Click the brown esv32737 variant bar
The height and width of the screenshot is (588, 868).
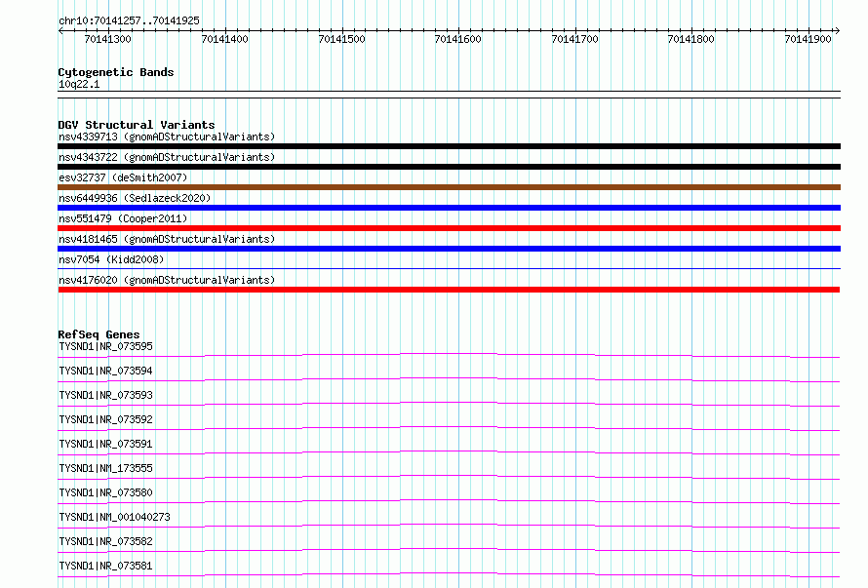coord(449,187)
